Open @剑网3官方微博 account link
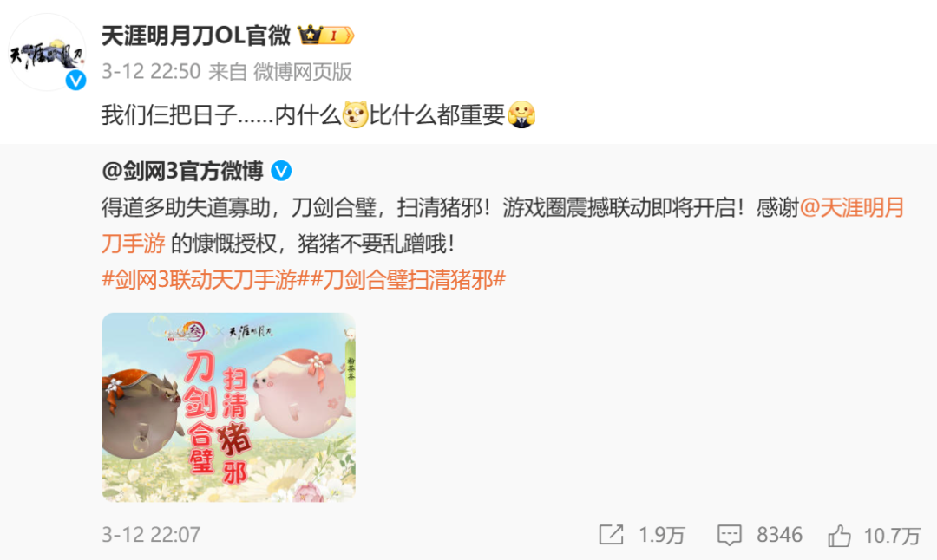Viewport: 937px width, 560px height. click(x=183, y=172)
